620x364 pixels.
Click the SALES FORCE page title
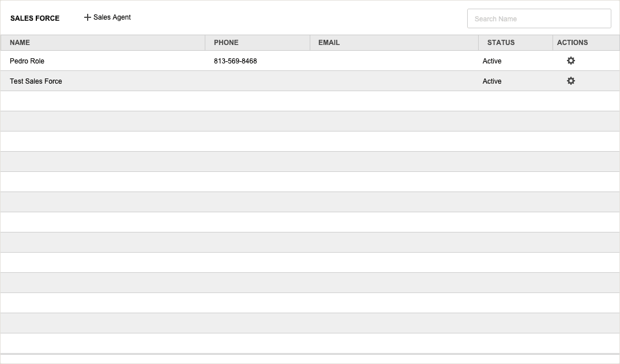(x=35, y=18)
